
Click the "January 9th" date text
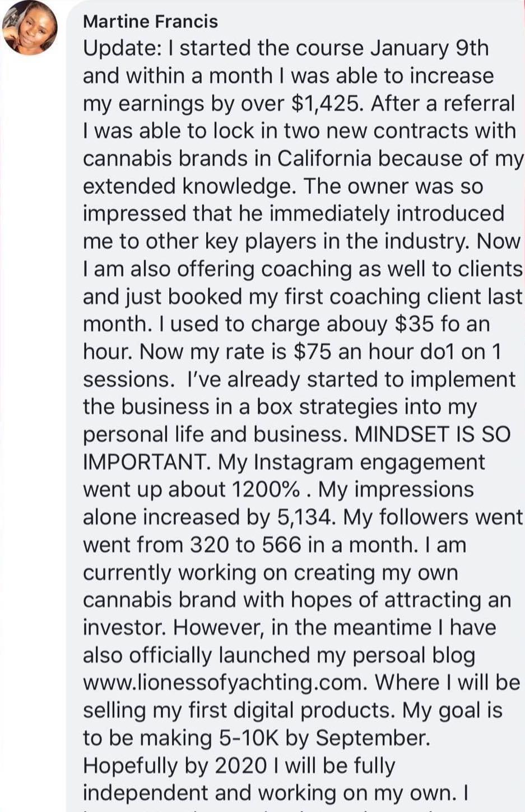pos(429,48)
